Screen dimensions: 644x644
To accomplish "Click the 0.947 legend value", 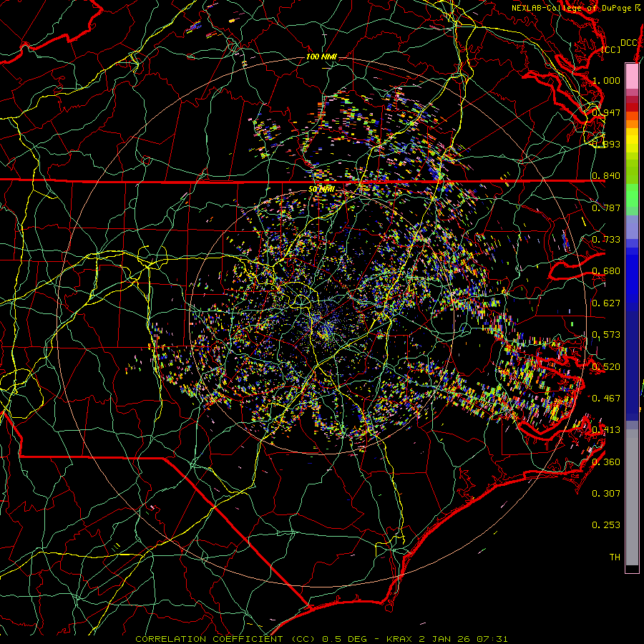I will (x=606, y=112).
